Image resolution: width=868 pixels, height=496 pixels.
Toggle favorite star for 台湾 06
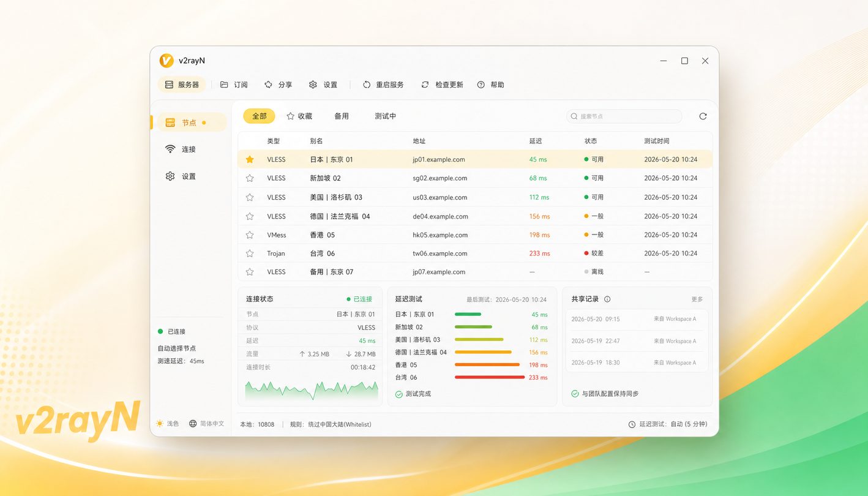pos(250,254)
